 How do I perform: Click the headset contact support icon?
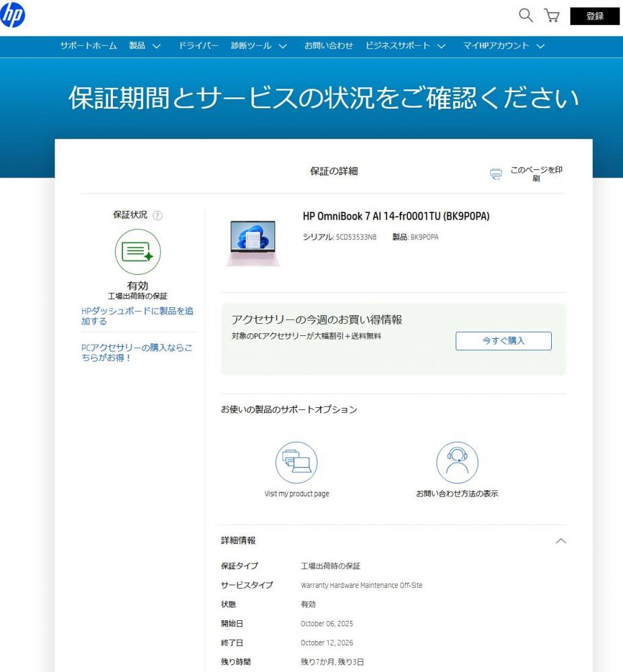click(457, 462)
